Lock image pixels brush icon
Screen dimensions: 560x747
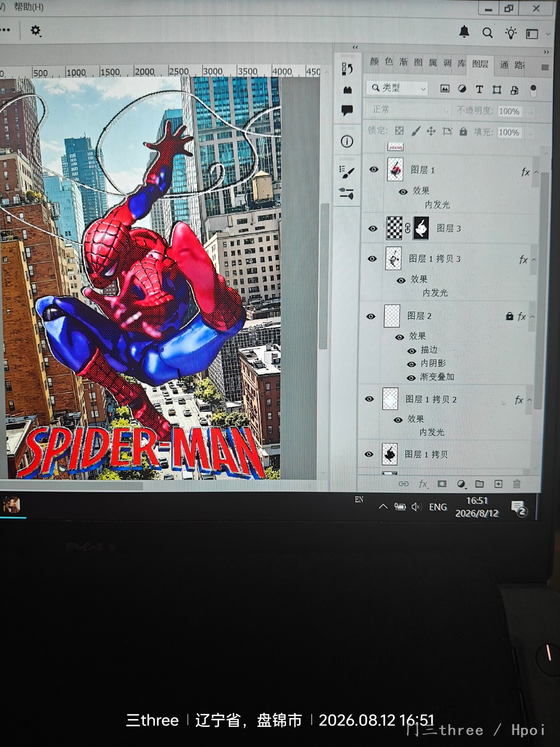415,131
